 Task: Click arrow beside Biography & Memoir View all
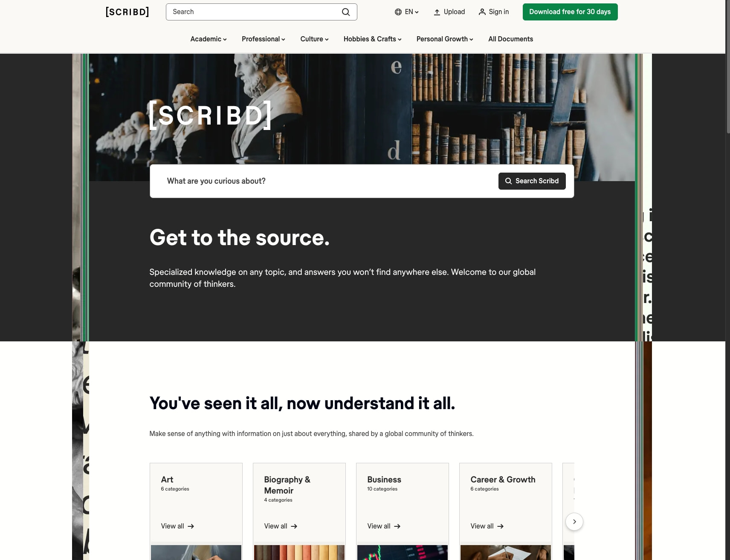click(294, 526)
